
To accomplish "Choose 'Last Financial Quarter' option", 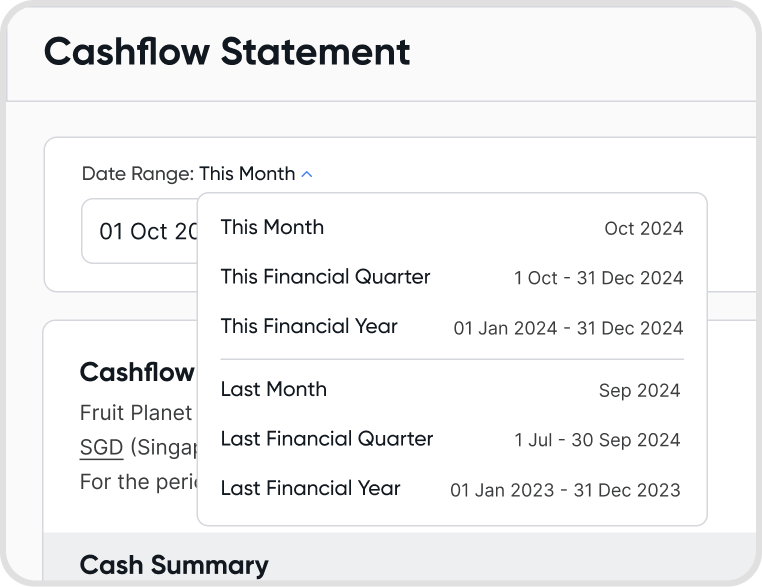I will 326,439.
